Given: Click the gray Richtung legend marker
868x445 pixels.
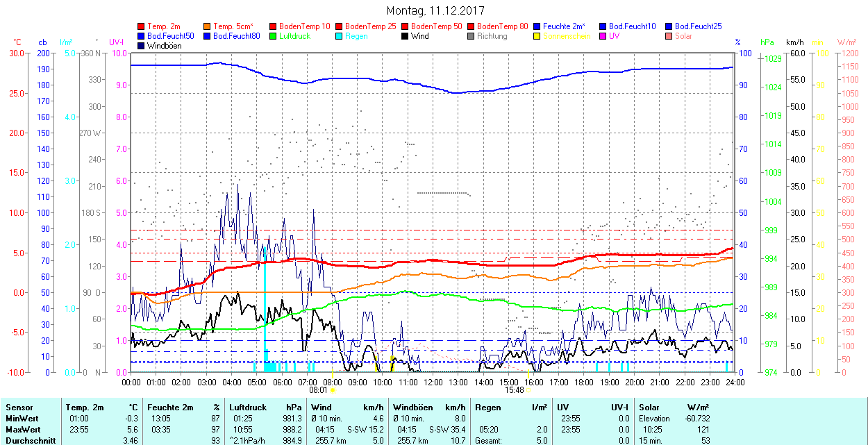Looking at the screenshot, I should tap(471, 36).
